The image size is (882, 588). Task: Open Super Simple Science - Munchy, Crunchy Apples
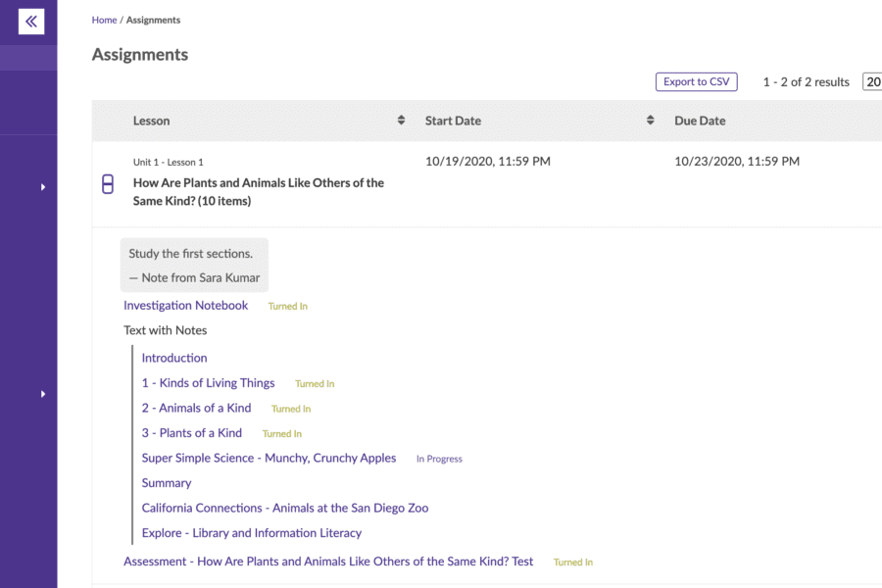(269, 458)
